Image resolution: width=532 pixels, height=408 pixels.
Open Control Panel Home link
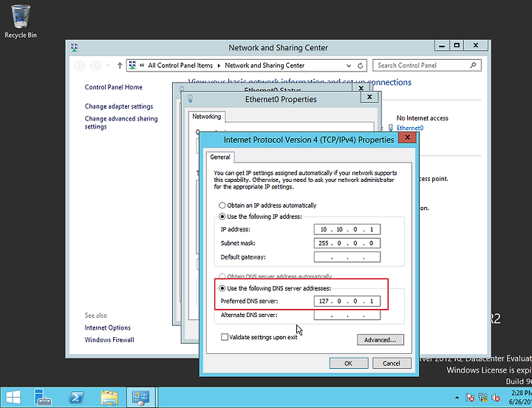pos(113,87)
